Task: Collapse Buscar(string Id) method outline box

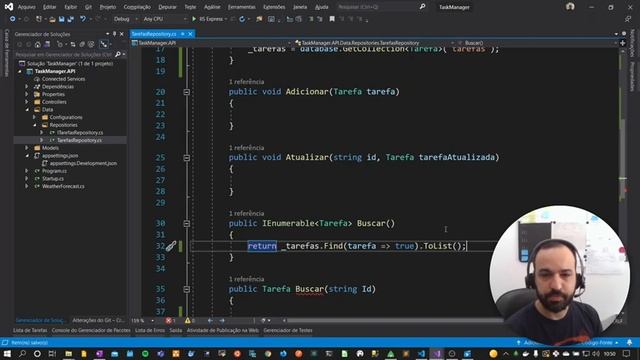Action: pos(187,289)
